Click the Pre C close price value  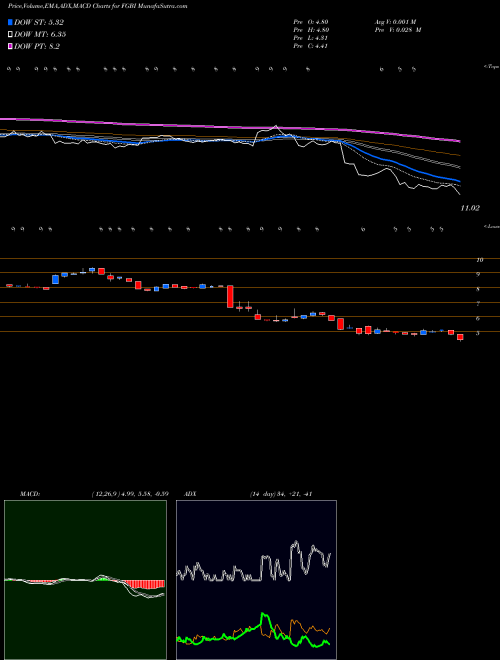click(311, 46)
